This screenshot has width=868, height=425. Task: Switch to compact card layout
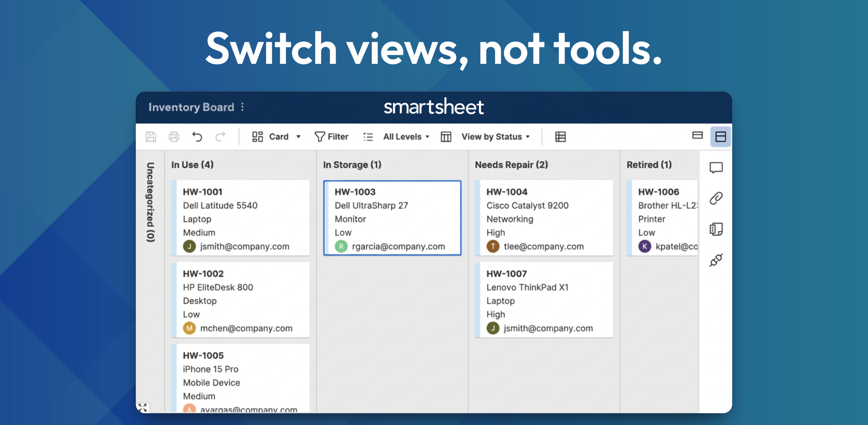(698, 136)
